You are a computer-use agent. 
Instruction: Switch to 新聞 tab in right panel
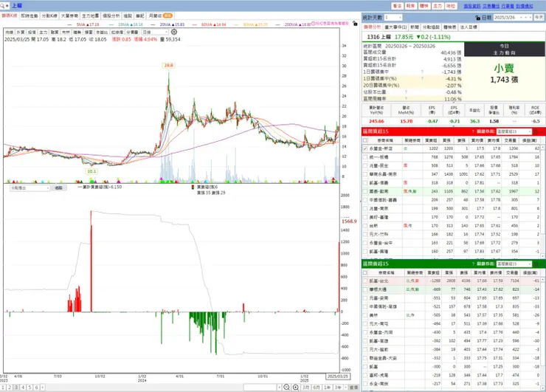415,27
